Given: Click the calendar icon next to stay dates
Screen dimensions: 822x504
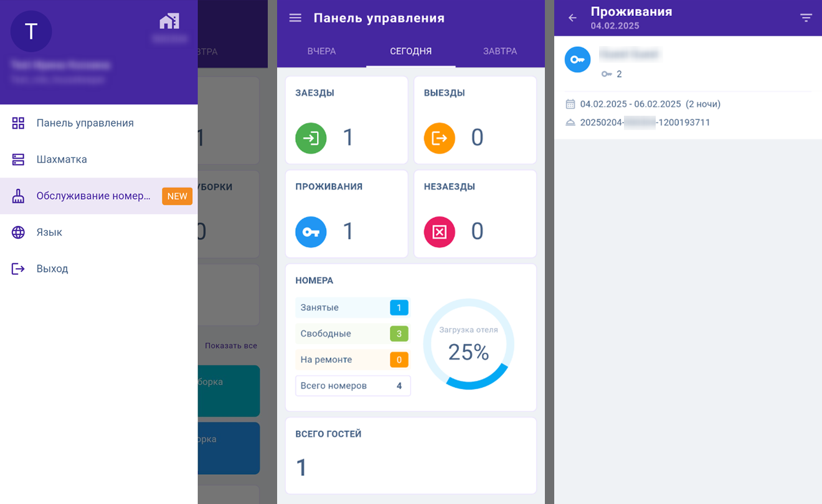Looking at the screenshot, I should point(570,104).
